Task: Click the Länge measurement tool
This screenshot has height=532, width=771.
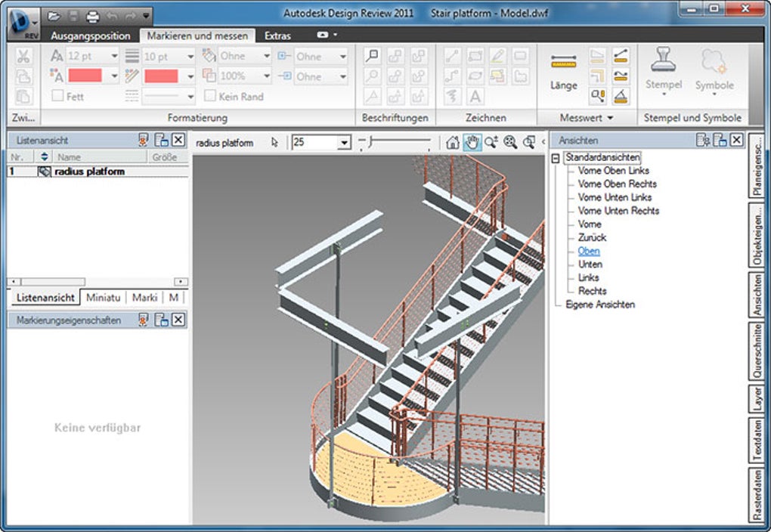Action: pos(563,73)
